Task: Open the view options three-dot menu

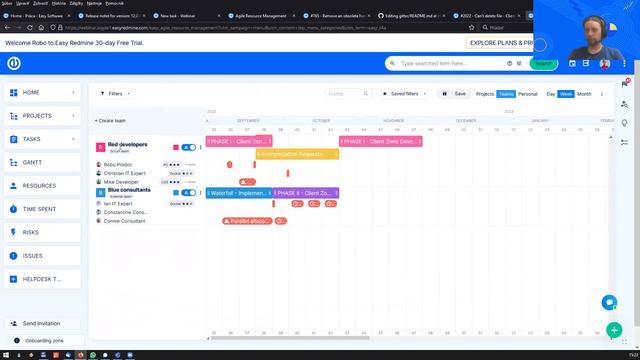Action: (602, 94)
